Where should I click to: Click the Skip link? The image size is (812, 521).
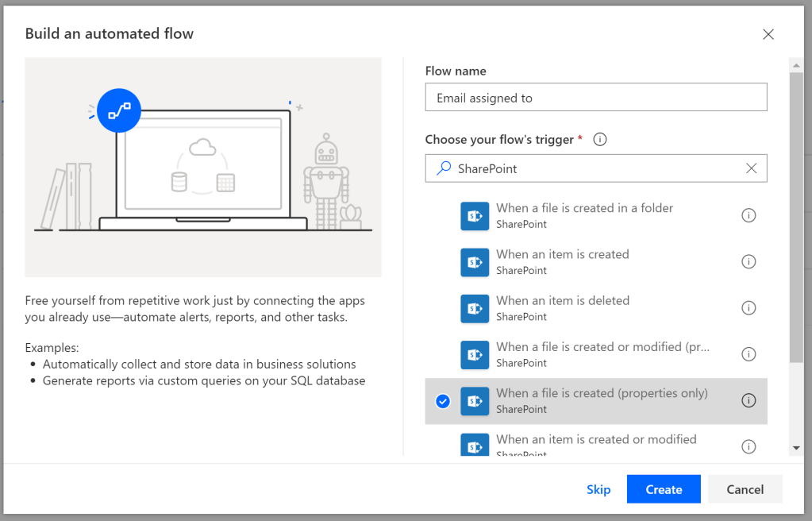598,489
